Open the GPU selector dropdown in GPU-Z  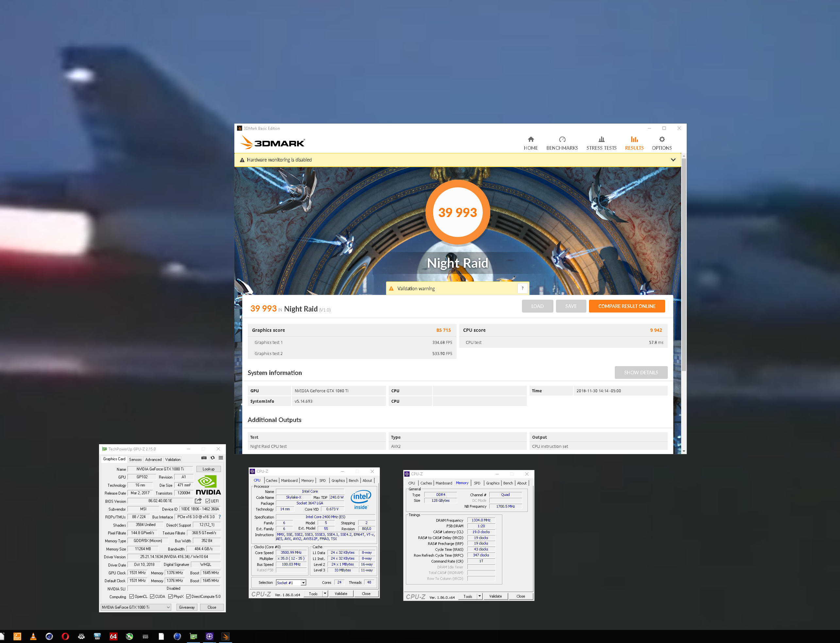click(x=136, y=607)
